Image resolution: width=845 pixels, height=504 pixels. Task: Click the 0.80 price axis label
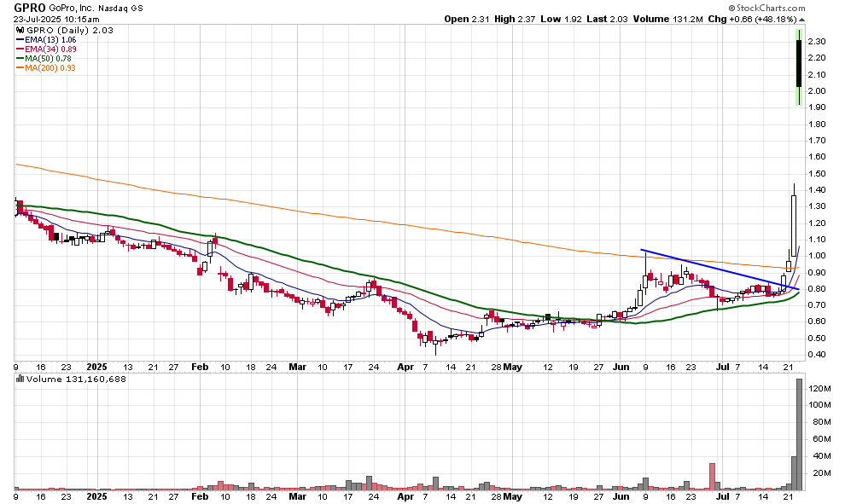(817, 288)
